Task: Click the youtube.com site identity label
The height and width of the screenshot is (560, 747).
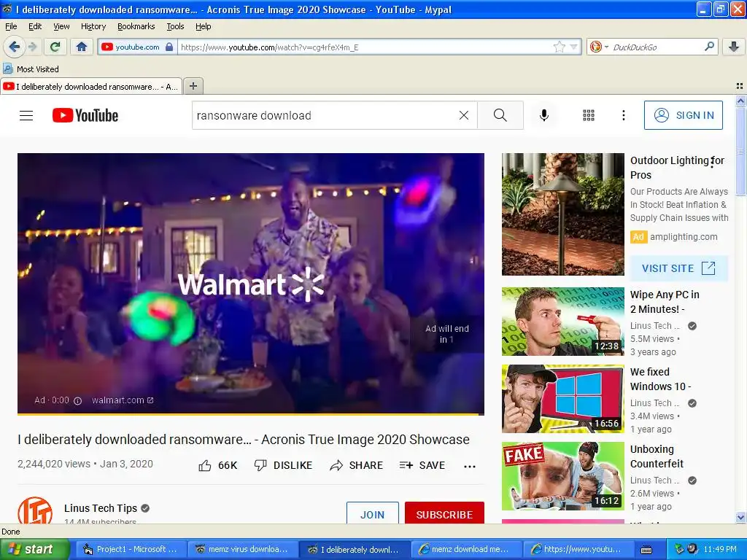Action: pyautogui.click(x=137, y=47)
